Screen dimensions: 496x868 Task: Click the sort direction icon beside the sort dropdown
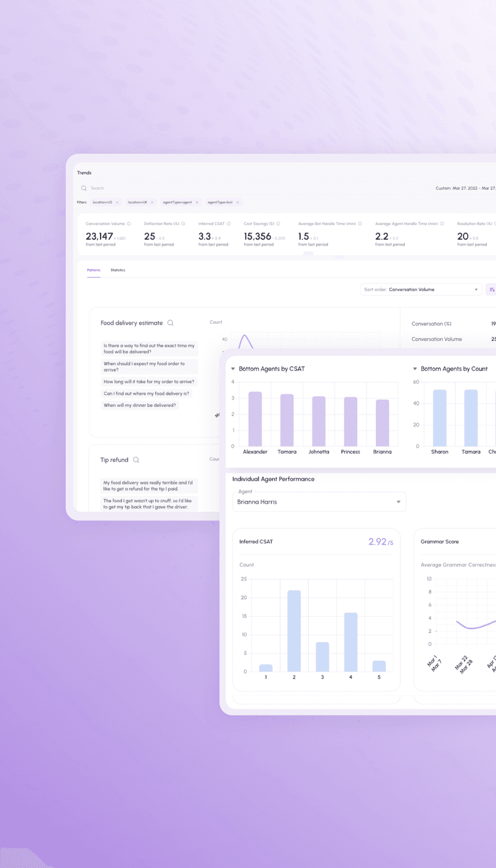click(492, 289)
